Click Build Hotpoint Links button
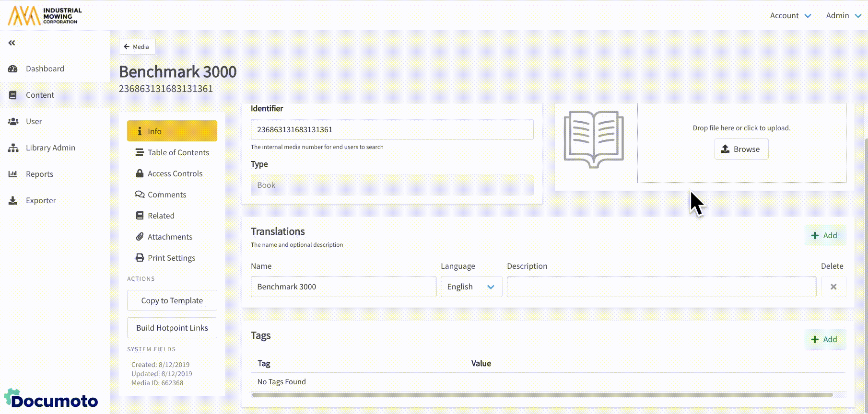The height and width of the screenshot is (414, 868). (x=172, y=328)
